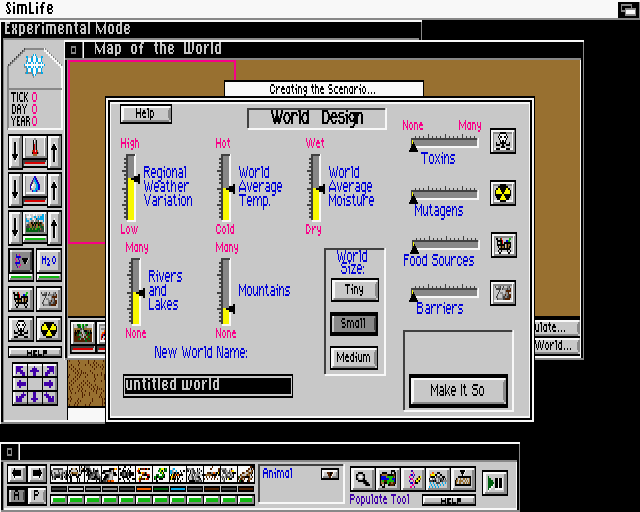This screenshot has width=640, height=512.
Task: Lower altitude with the down arrow
Action: [x=15, y=227]
